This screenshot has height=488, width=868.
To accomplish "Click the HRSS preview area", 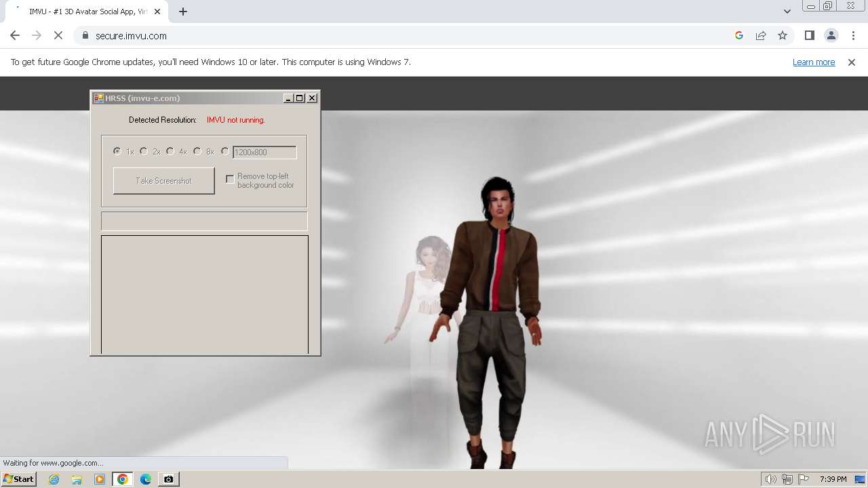I will point(205,294).
